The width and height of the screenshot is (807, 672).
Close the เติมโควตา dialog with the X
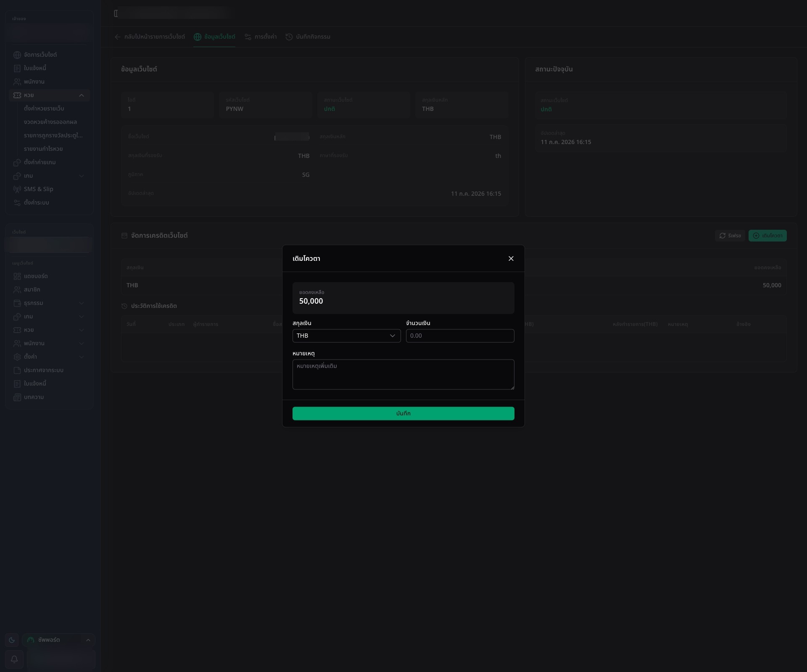[511, 259]
